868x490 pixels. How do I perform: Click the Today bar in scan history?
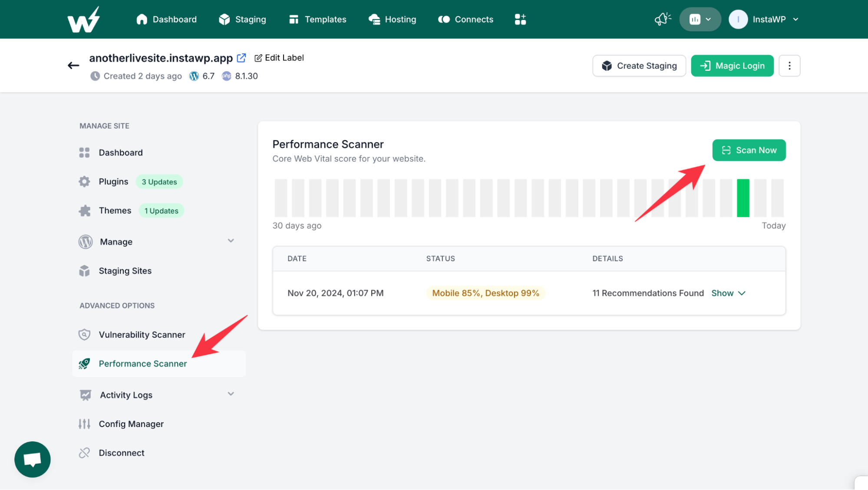tap(777, 198)
